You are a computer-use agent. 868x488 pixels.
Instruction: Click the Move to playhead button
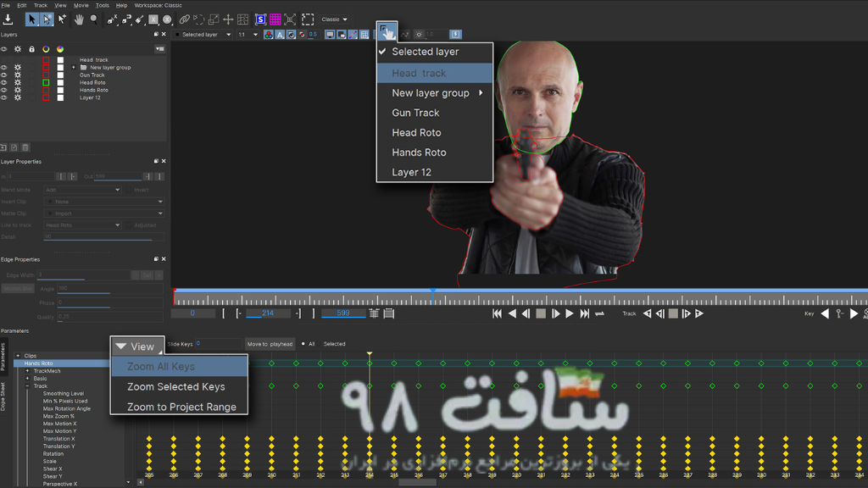270,344
